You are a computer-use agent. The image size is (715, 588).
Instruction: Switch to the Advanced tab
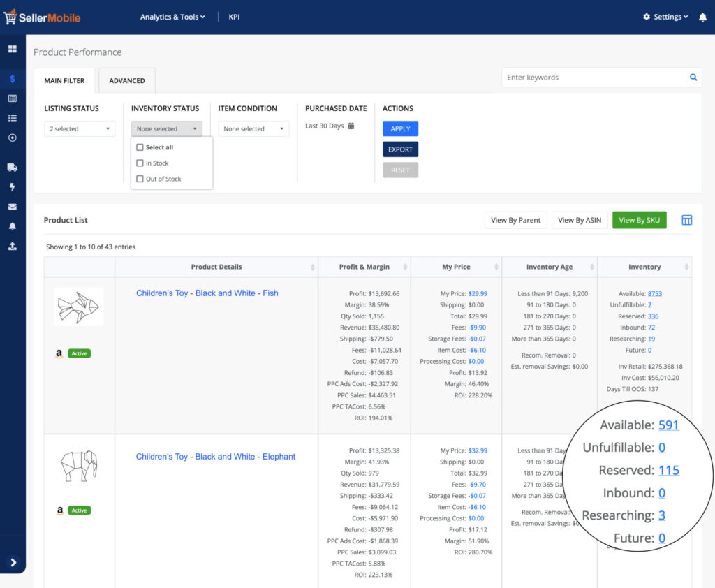[127, 81]
